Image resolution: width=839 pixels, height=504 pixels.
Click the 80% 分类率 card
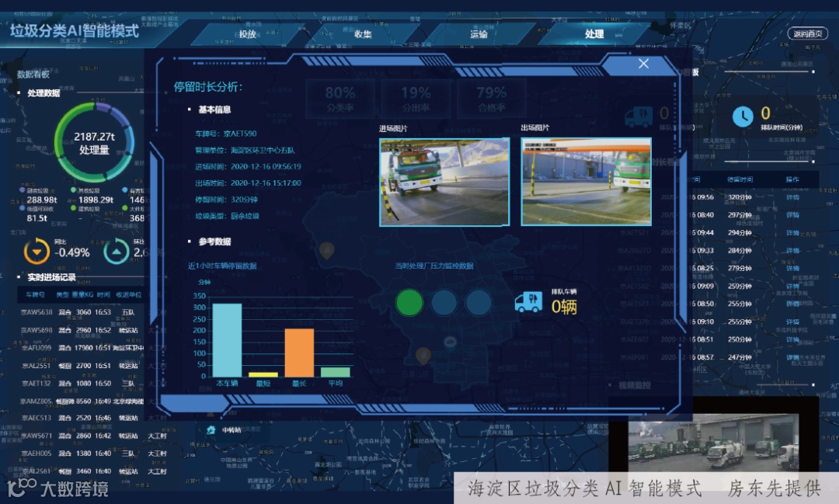point(340,99)
